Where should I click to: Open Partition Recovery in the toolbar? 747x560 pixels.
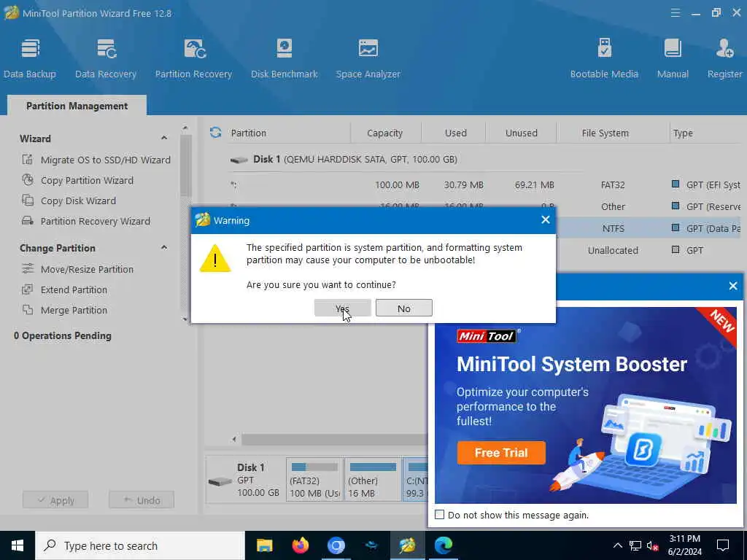click(x=193, y=58)
